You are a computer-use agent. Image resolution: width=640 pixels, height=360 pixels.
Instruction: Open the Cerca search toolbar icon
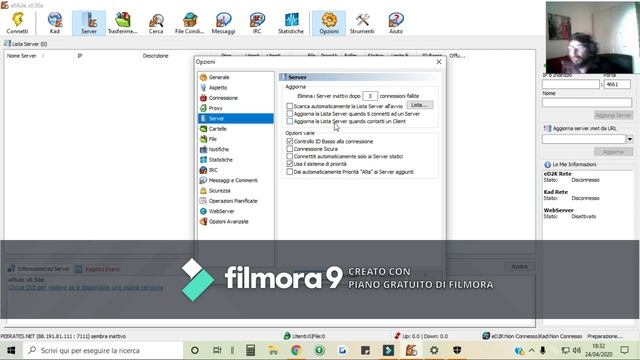[156, 23]
